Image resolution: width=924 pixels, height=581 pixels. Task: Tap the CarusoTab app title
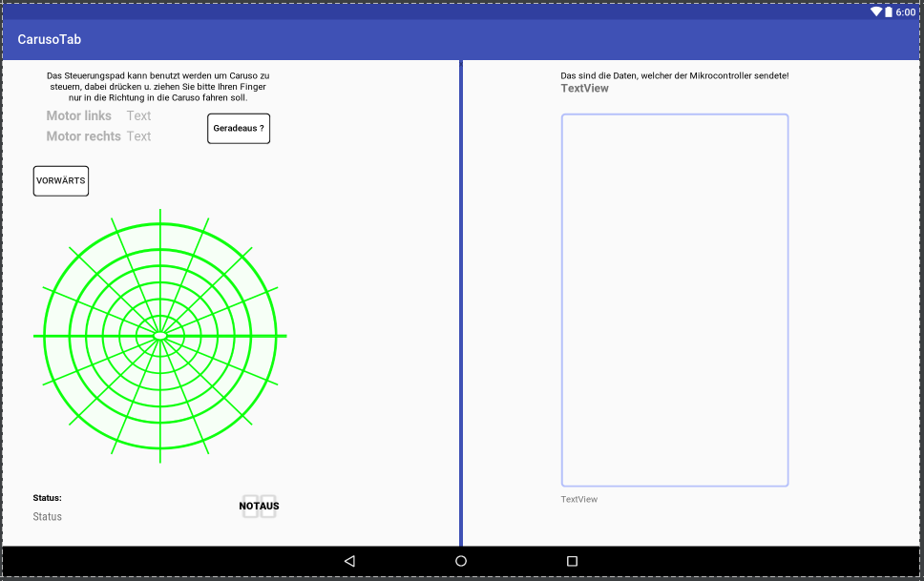pyautogui.click(x=50, y=39)
